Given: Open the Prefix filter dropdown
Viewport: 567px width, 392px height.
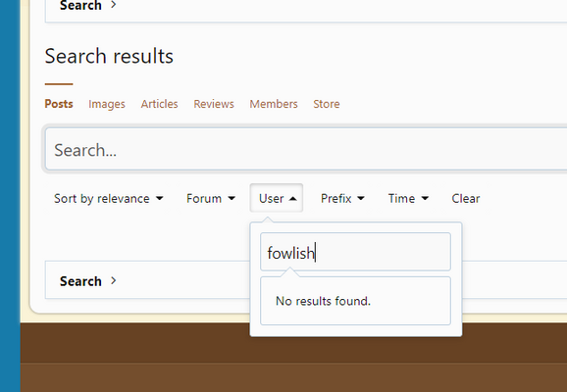Looking at the screenshot, I should click(342, 198).
